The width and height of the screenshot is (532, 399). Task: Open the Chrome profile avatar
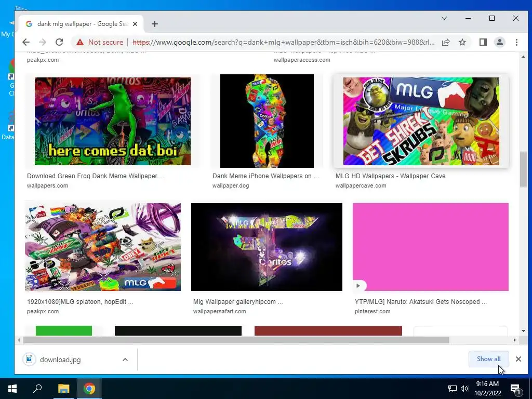click(499, 42)
